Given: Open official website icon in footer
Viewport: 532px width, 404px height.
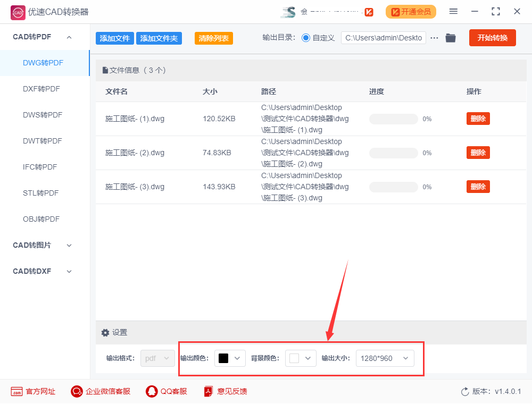Looking at the screenshot, I should pyautogui.click(x=16, y=391).
